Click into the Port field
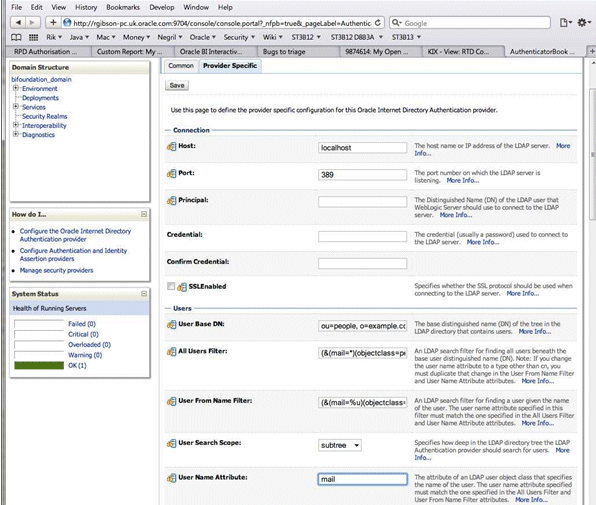Screen dimensions: 596x505 [x=362, y=175]
